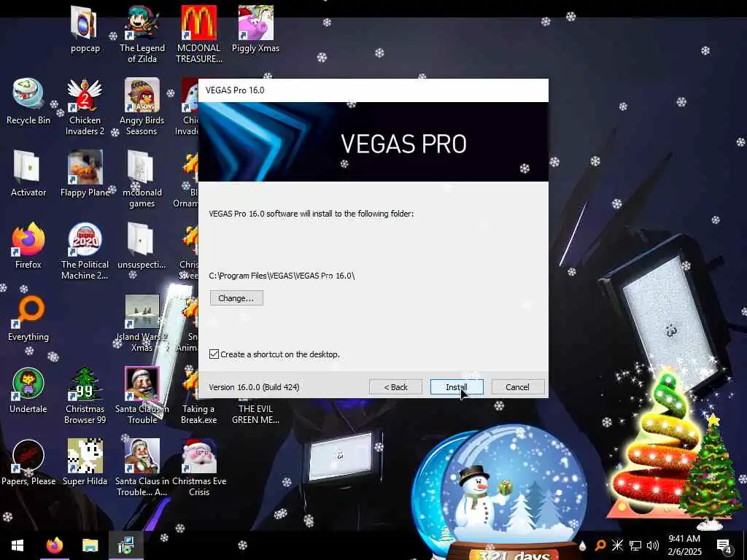747x560 pixels.
Task: Select the install path C:\Program Files\VEGAS text
Action: click(x=282, y=276)
